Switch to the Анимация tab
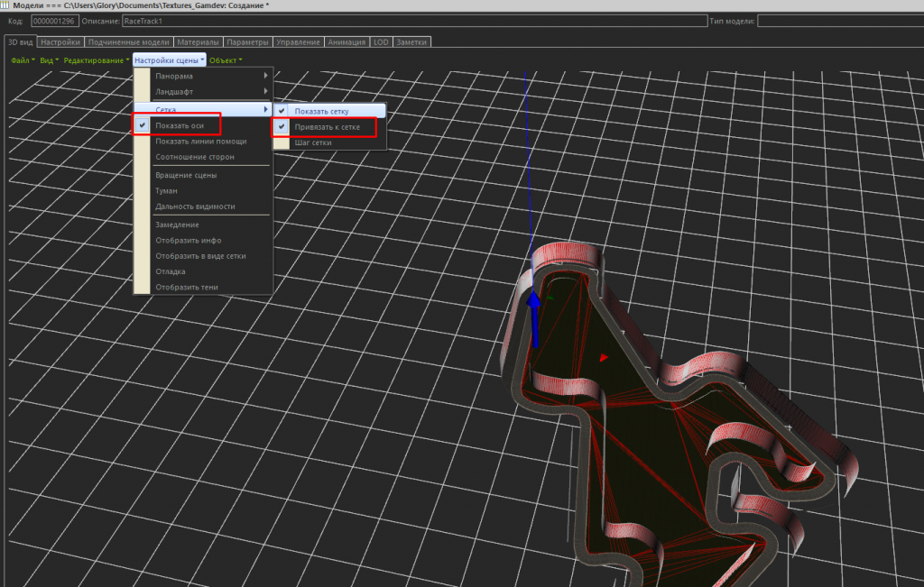This screenshot has height=587, width=924. [347, 41]
